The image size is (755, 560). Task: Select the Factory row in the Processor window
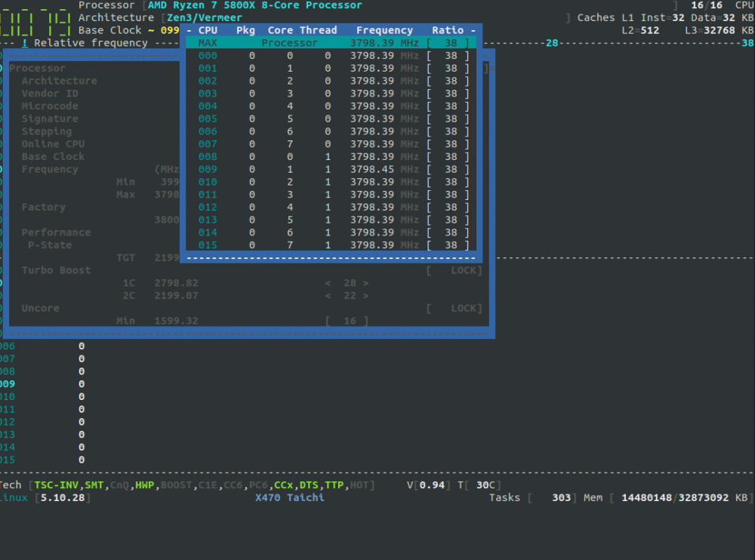pos(43,207)
